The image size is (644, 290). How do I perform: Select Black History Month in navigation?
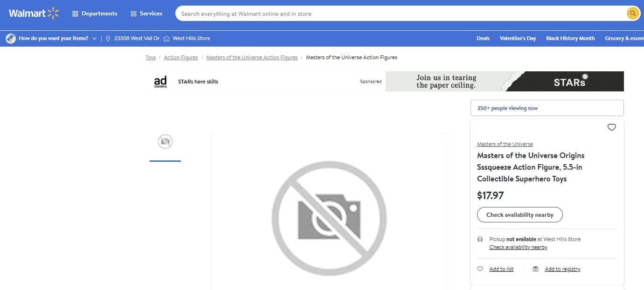click(570, 38)
